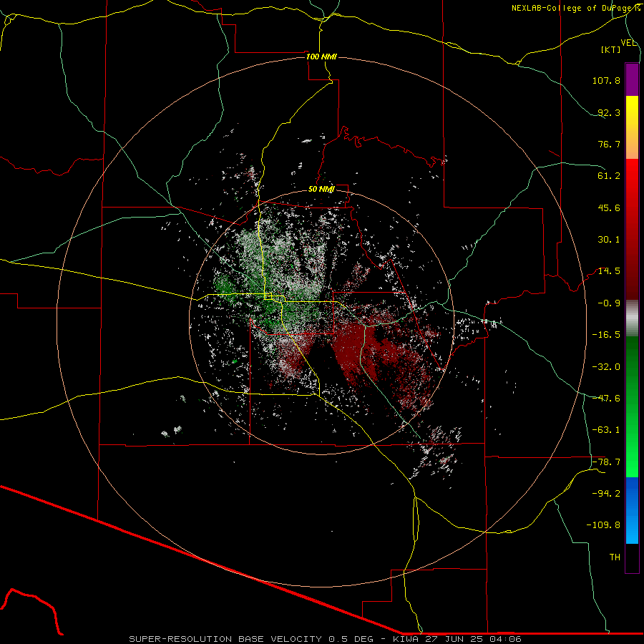The image size is (644, 644).
Task: Select the 14.5 velocity scale value
Action: click(x=609, y=271)
